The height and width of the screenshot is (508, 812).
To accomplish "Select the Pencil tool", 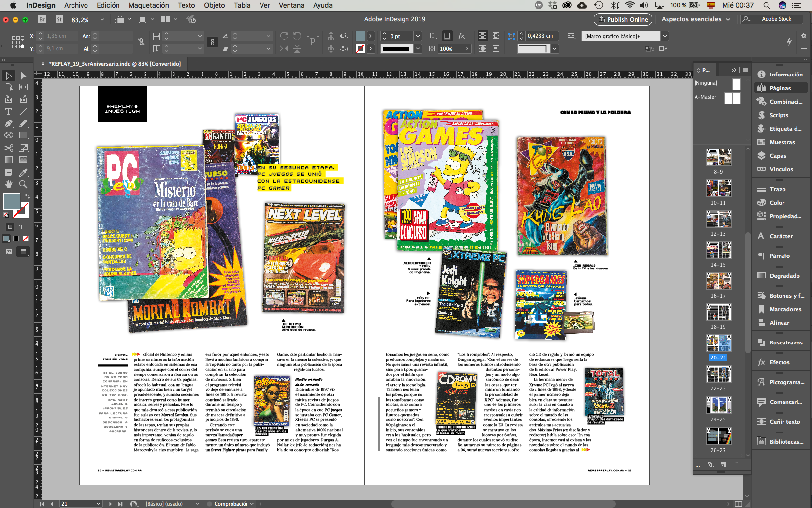I will point(23,124).
